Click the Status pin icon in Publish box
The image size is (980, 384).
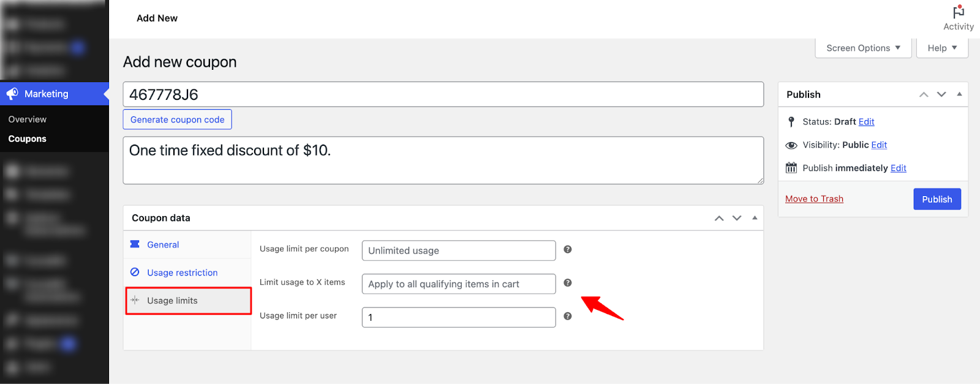tap(791, 122)
